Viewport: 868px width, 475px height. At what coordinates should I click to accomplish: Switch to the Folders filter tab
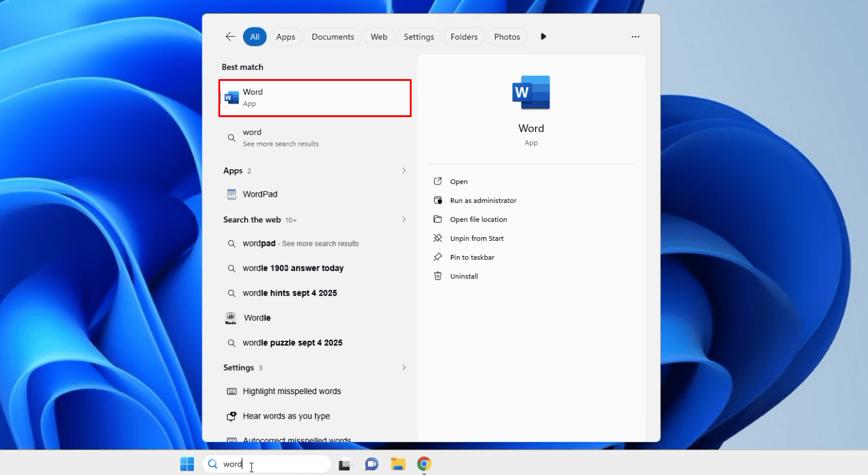click(464, 37)
